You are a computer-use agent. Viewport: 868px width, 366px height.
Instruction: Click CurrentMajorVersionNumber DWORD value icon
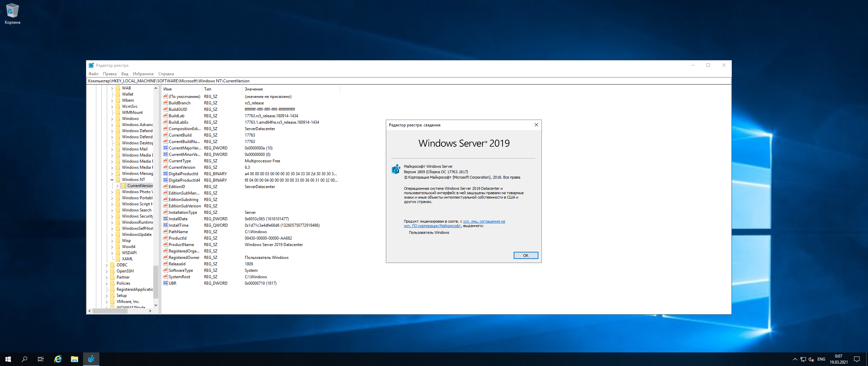pos(165,148)
